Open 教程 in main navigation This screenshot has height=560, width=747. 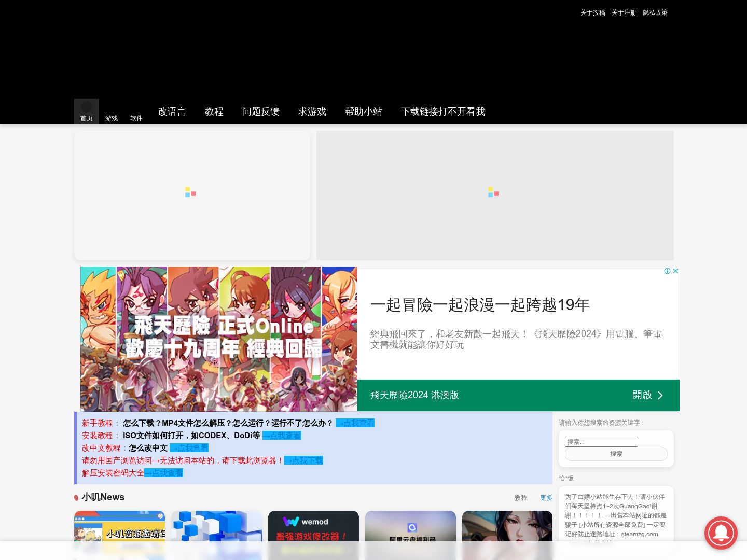coord(214,111)
